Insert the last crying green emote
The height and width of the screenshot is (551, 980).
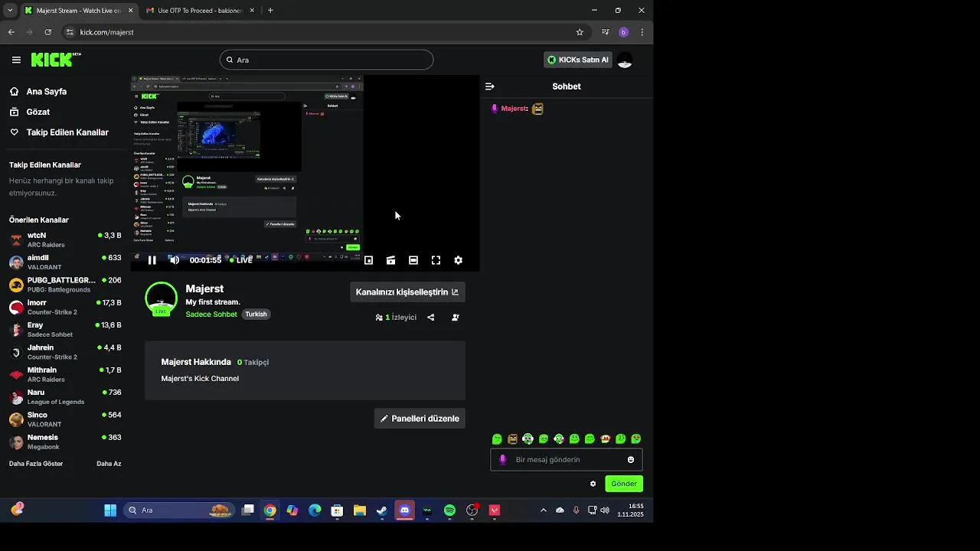635,439
